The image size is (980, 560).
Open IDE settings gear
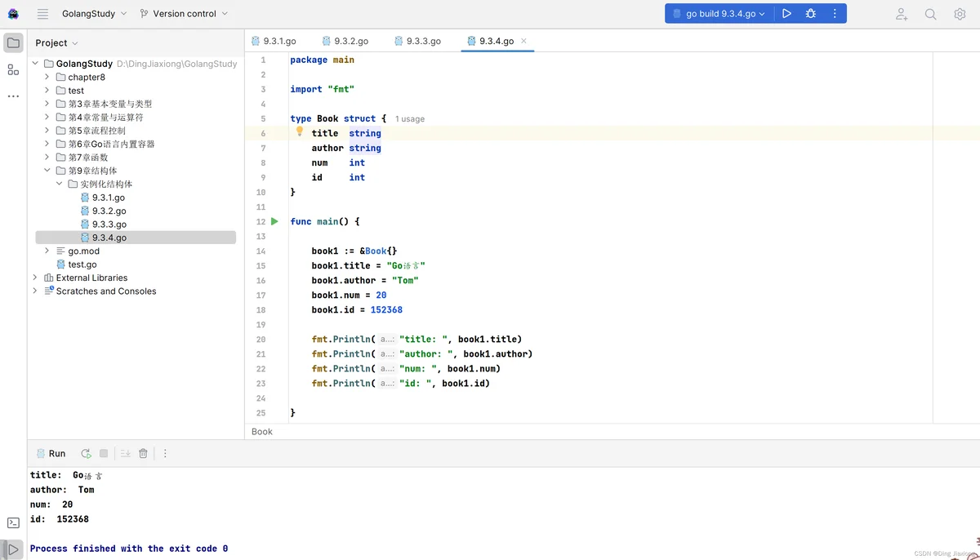[x=960, y=14]
